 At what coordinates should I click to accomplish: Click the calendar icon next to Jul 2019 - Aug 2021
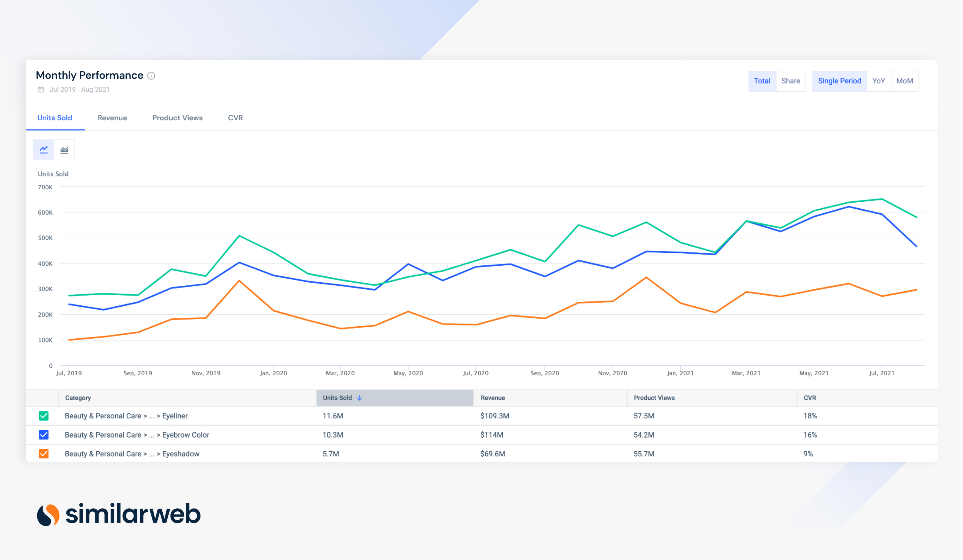41,89
